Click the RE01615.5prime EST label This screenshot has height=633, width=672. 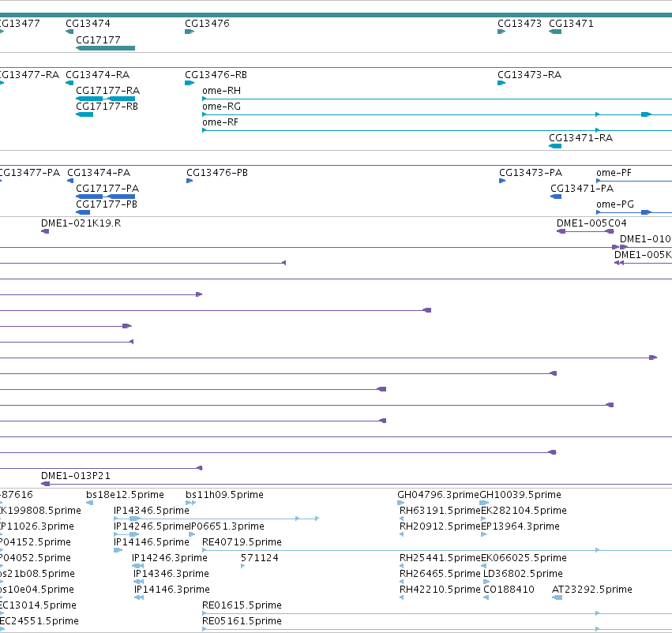(242, 606)
